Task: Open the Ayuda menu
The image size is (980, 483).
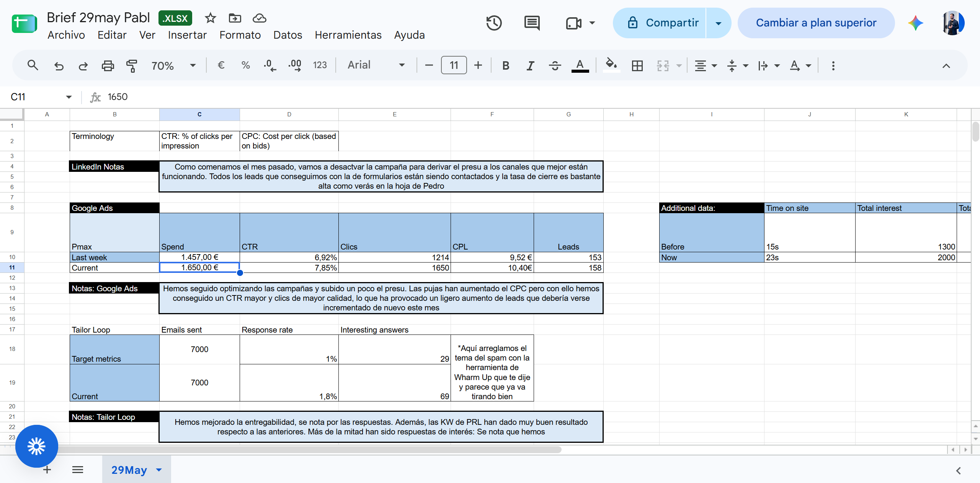Action: point(409,35)
